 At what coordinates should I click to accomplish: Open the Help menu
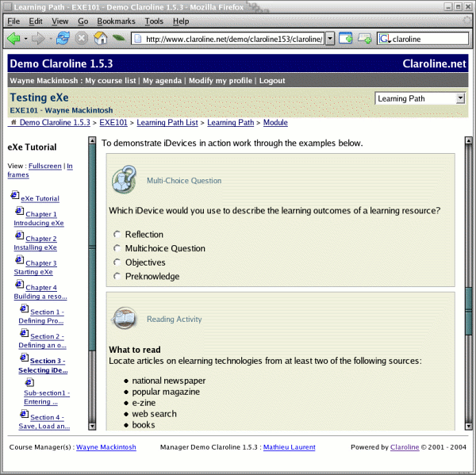pos(181,21)
